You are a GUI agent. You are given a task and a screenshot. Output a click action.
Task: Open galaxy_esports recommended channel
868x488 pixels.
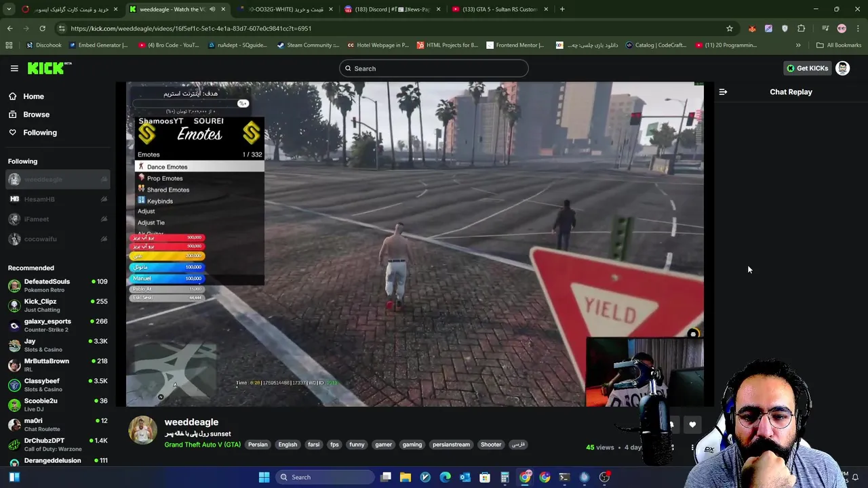point(58,325)
